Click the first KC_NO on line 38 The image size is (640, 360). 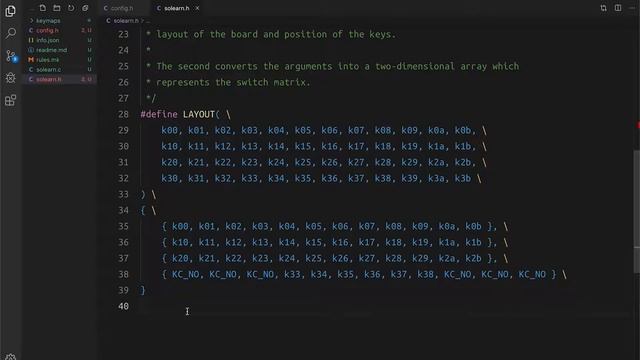[185, 274]
